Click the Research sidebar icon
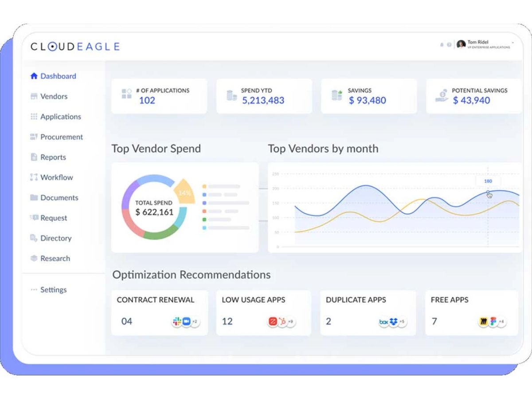The height and width of the screenshot is (399, 532). pos(34,258)
